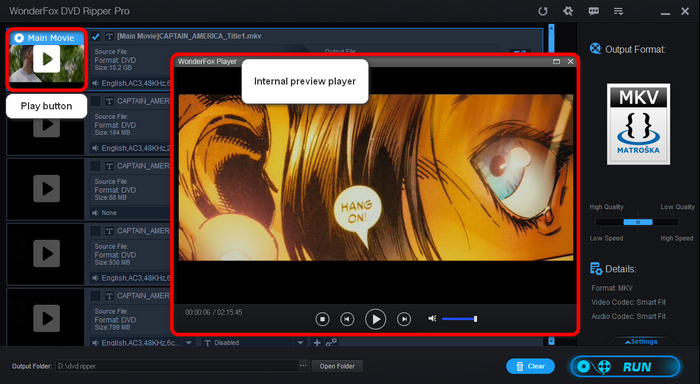Play the Main Movie thumbnail preview
Viewport: 700px width, 384px height.
(x=46, y=58)
